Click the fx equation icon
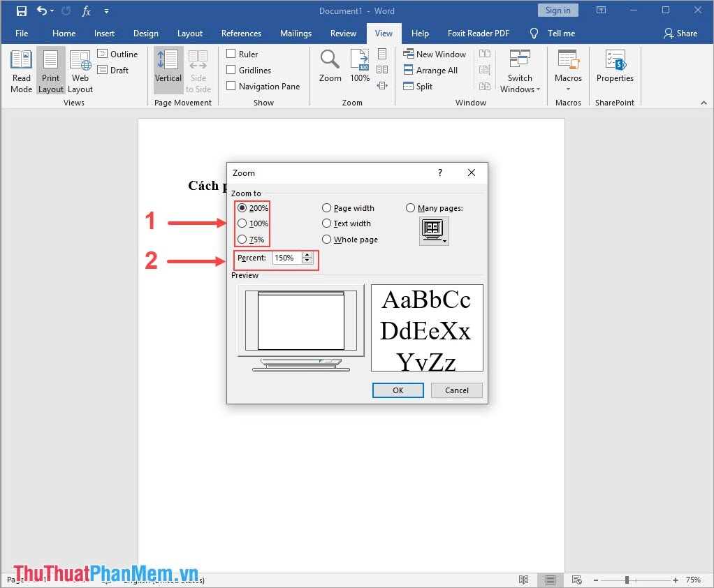 coord(86,11)
